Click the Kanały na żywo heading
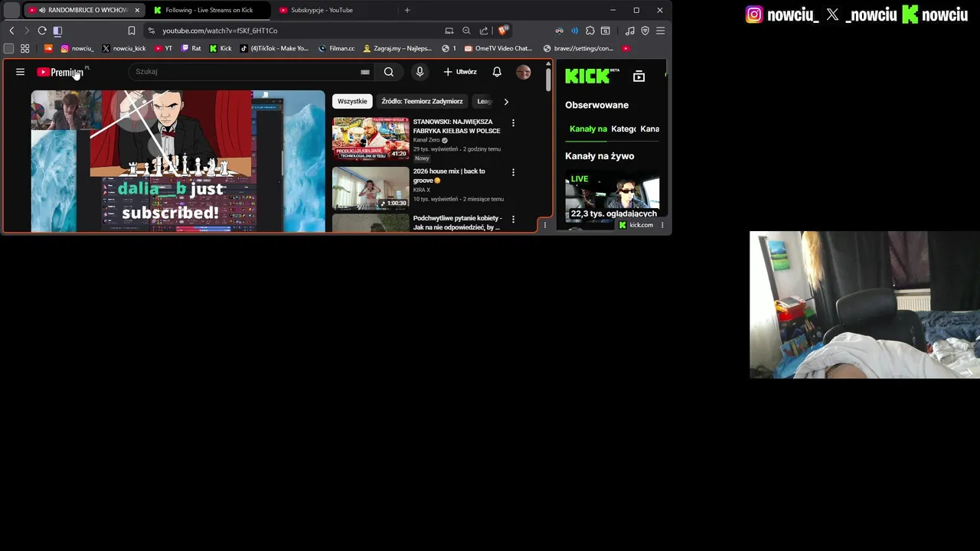The image size is (980, 551). tap(599, 156)
